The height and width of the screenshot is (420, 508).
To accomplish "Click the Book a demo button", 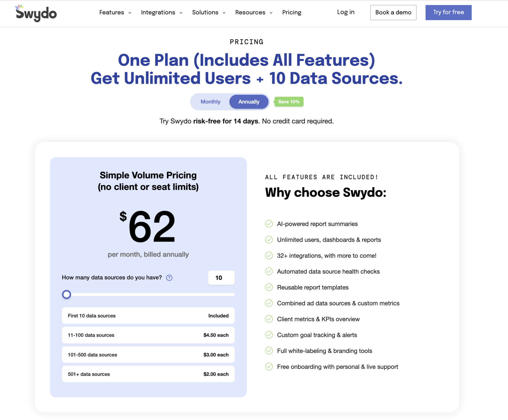I will (393, 12).
